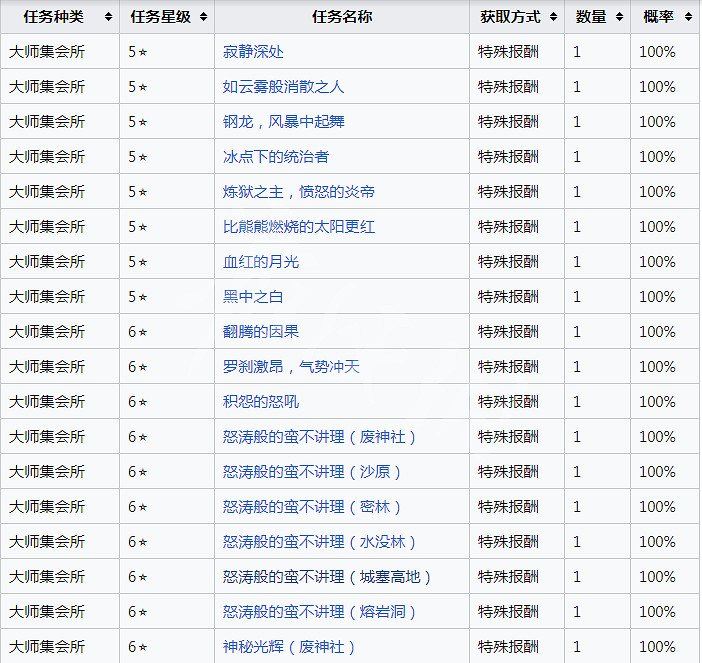Sort by 任务名称 using its arrow icon

tap(458, 17)
